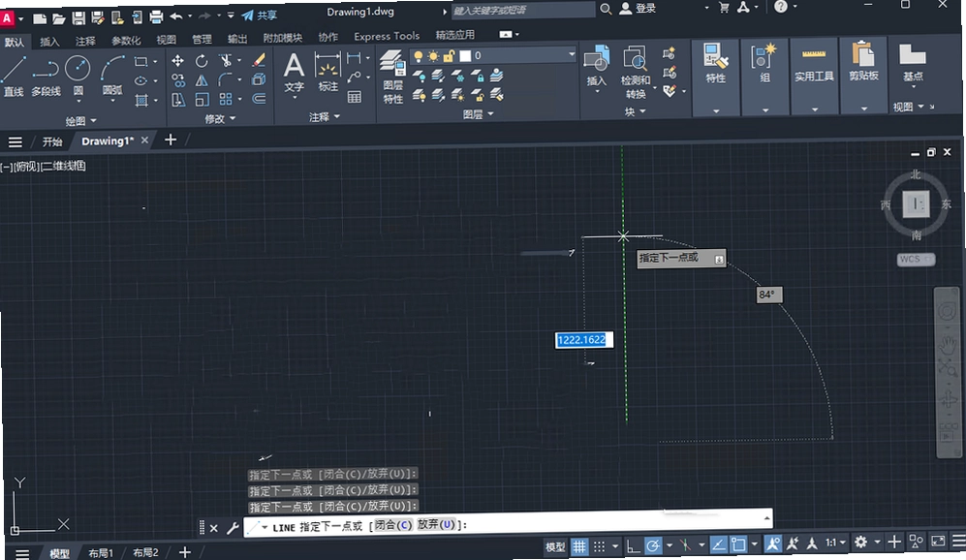966x560 pixels.
Task: Click the Share (共享) button
Action: point(260,16)
